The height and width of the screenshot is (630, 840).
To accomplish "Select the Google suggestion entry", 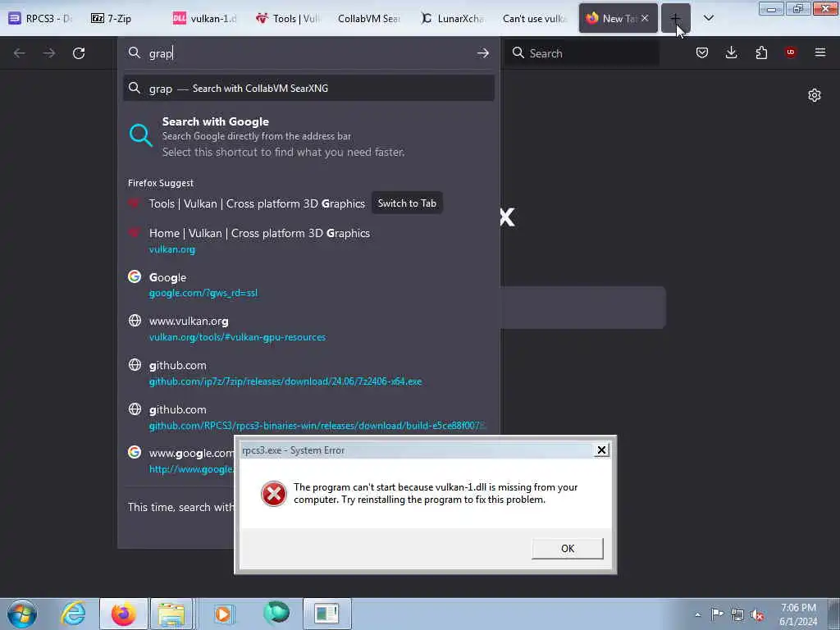I will pos(308,285).
